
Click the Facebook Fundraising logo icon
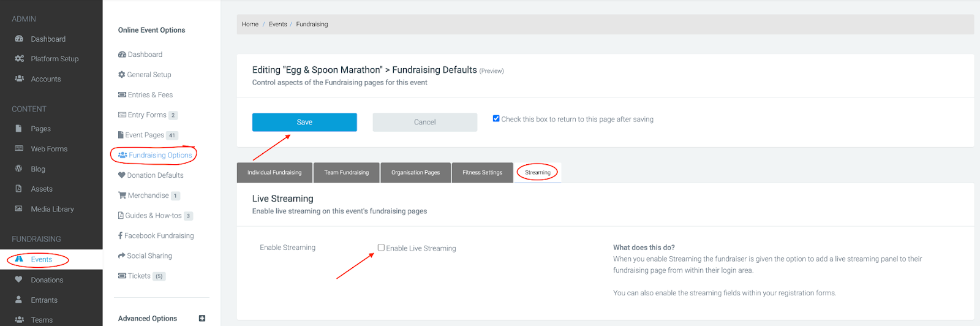(120, 235)
